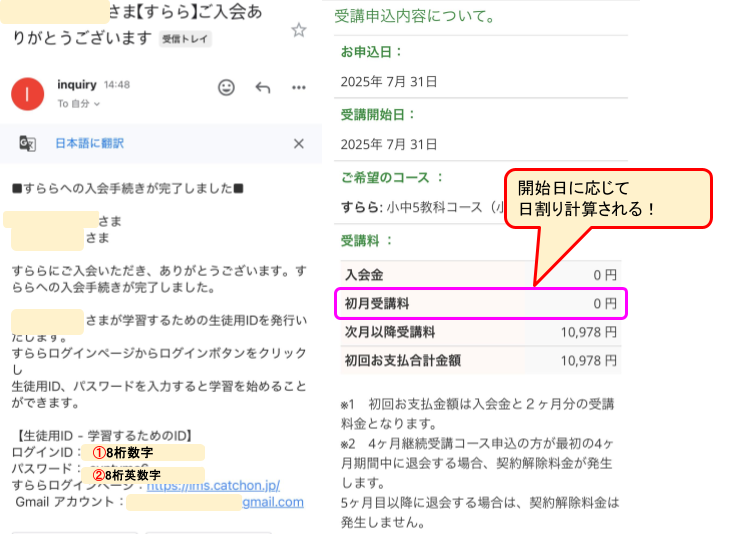Image resolution: width=733 pixels, height=540 pixels.
Task: Tap the お申込日 heading
Action: (371, 52)
